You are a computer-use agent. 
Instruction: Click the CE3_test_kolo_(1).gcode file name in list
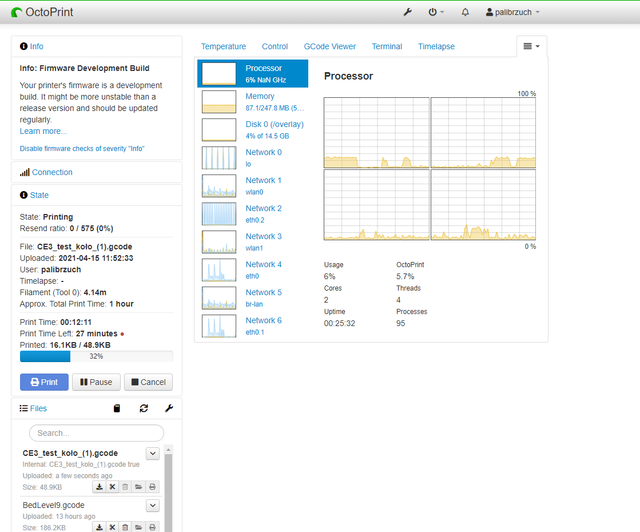click(70, 453)
